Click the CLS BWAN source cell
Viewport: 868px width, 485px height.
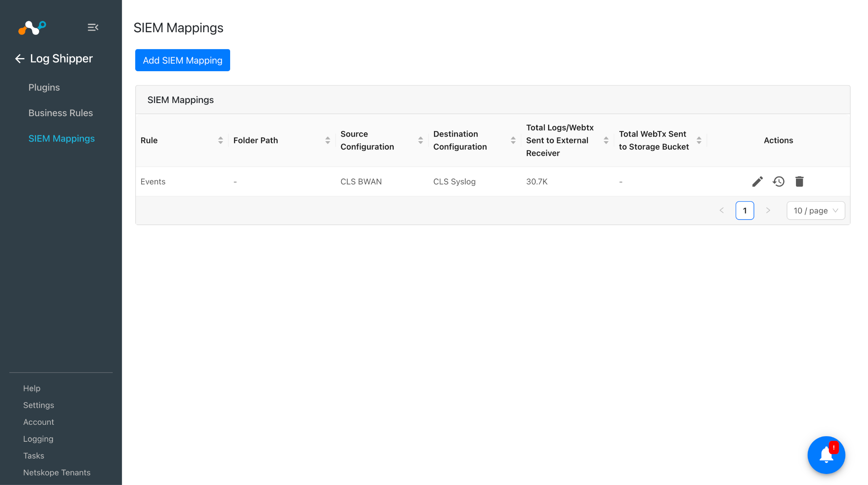tap(361, 181)
